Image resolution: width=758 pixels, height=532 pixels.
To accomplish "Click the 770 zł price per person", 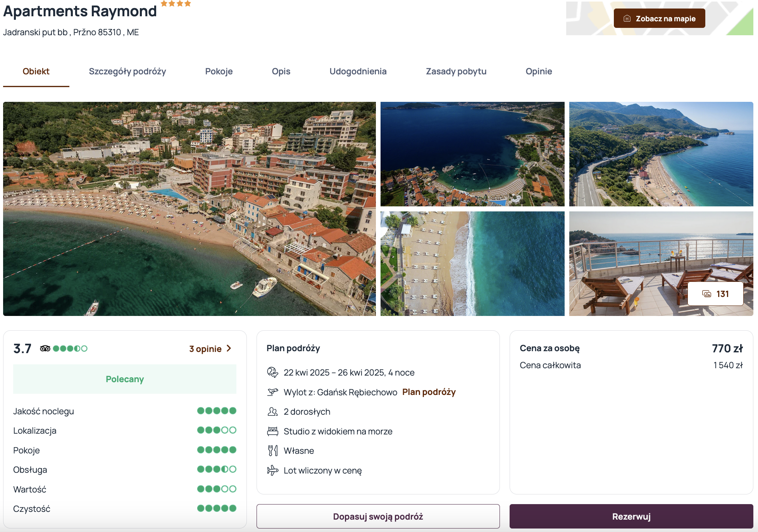I will point(727,348).
